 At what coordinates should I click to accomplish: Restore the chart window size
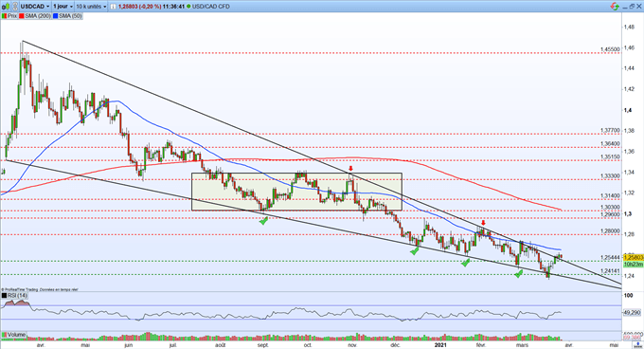pos(632,7)
